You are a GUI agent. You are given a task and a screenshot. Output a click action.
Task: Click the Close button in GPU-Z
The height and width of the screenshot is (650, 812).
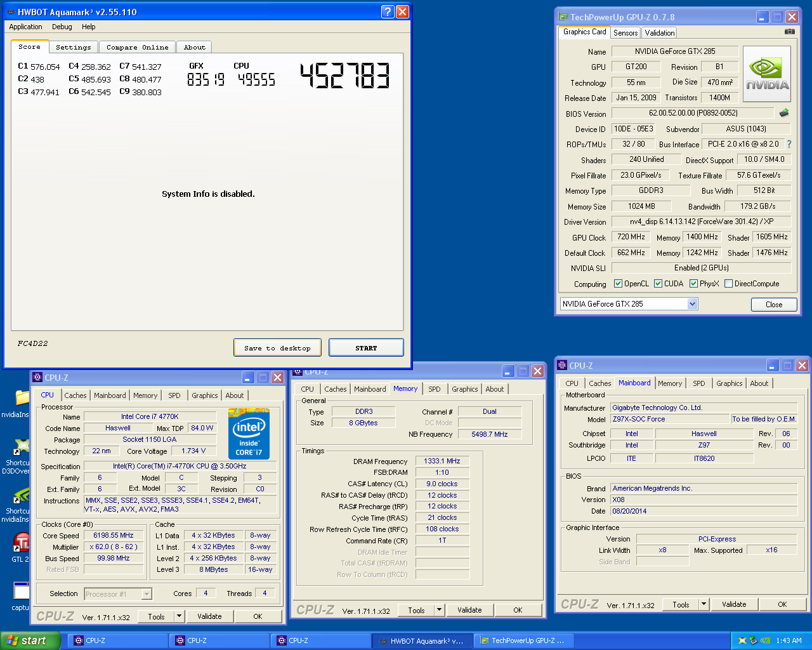pyautogui.click(x=774, y=305)
